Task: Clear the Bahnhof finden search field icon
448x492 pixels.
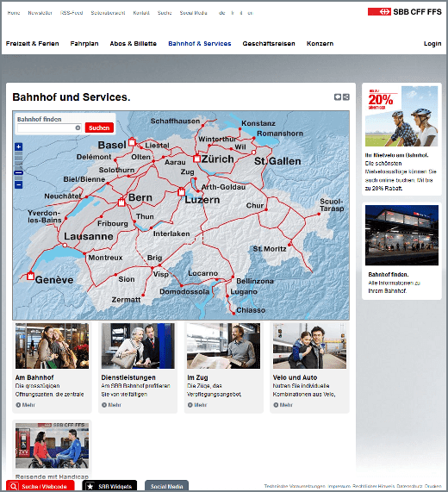Action: 78,128
